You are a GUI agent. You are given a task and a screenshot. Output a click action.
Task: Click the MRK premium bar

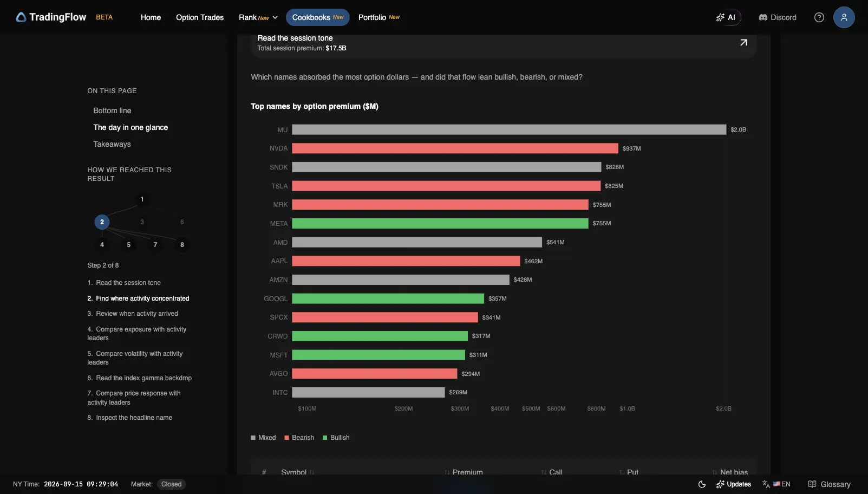tap(440, 205)
